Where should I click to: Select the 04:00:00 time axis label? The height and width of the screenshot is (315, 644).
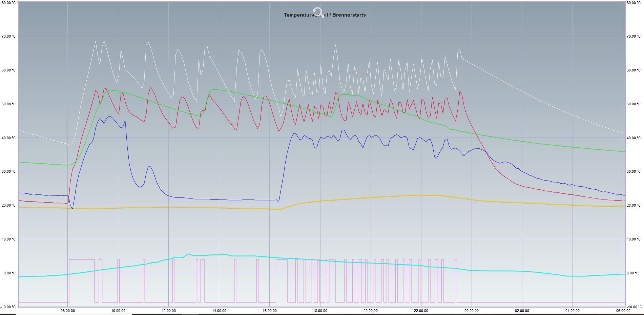coord(573,311)
